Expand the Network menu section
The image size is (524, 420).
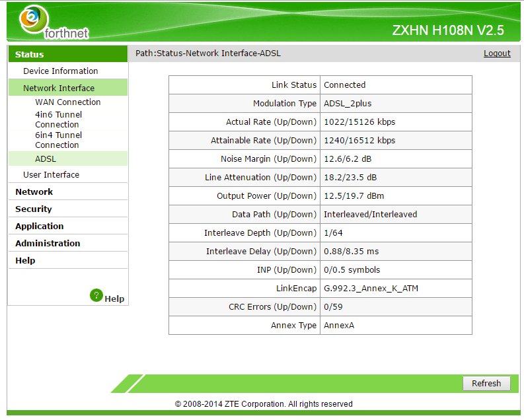click(34, 192)
